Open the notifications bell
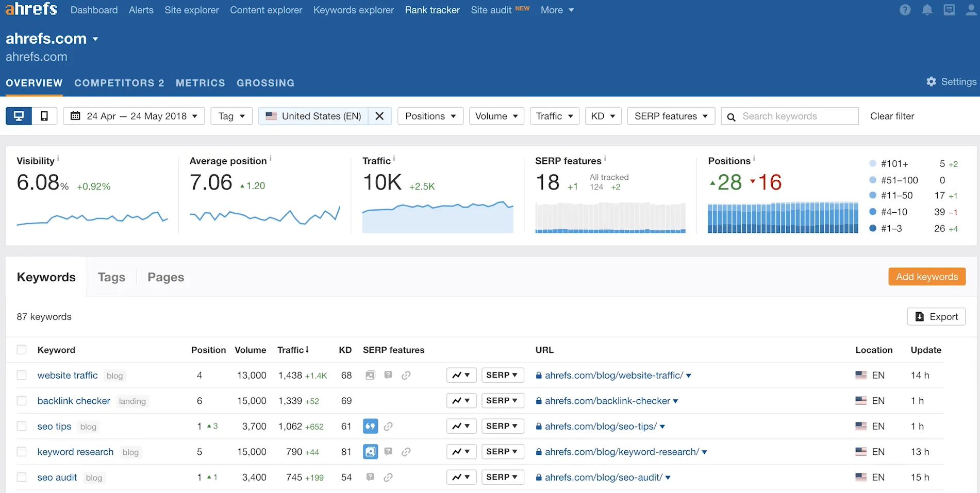The image size is (980, 493). [x=927, y=10]
